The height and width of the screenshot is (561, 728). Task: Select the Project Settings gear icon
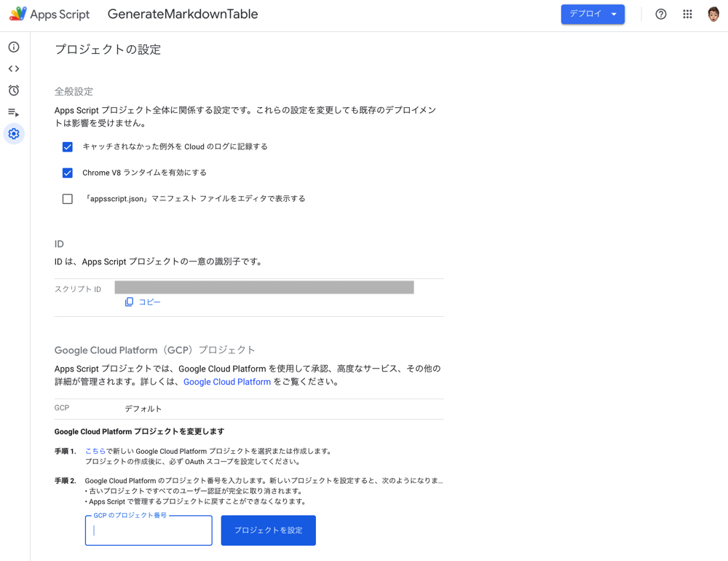[x=14, y=134]
